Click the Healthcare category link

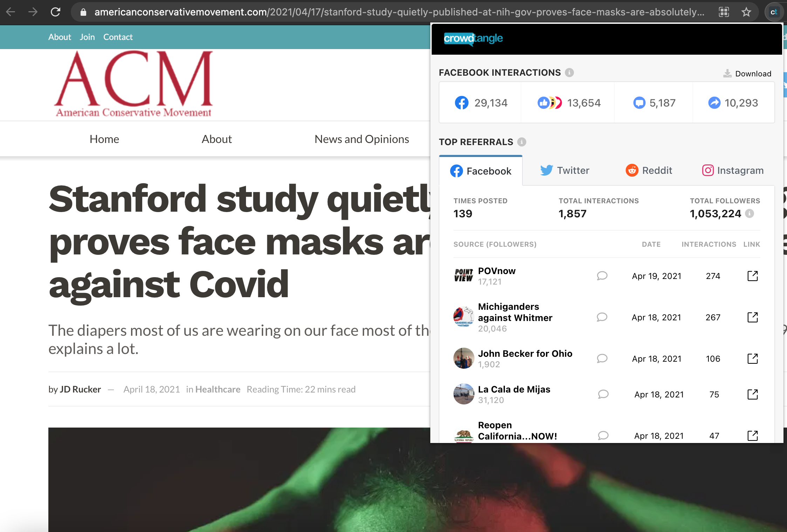point(218,389)
